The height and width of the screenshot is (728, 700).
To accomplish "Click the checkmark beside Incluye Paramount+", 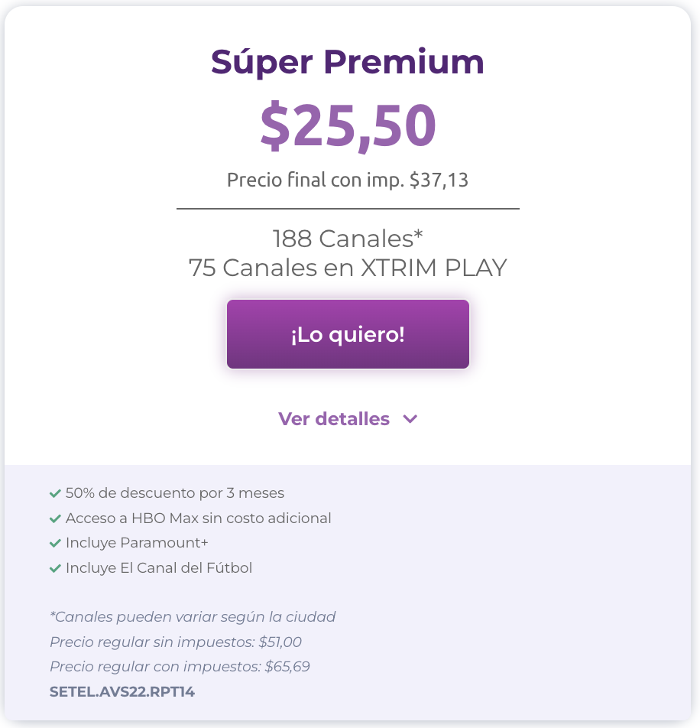I will (x=55, y=543).
